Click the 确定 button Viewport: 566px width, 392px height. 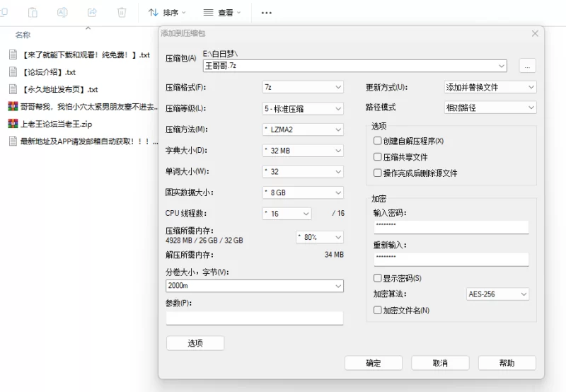(x=373, y=363)
